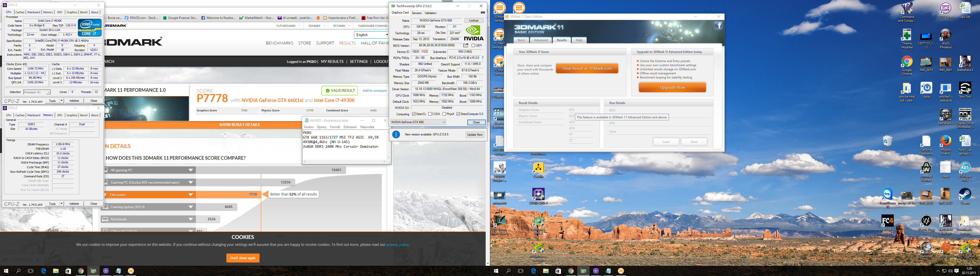Viewport: 980px width, 276px height.
Task: Switch to the Validation tab in GPU-Z
Action: 430,13
